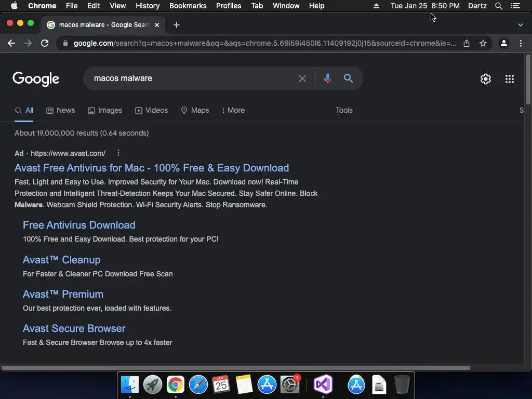This screenshot has width=532, height=399.
Task: Click the Google logo
Action: (36, 79)
